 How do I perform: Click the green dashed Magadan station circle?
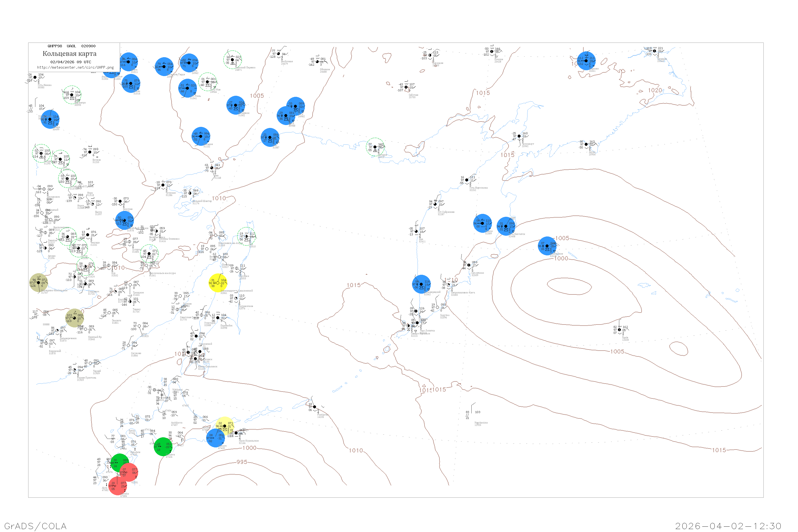click(375, 147)
